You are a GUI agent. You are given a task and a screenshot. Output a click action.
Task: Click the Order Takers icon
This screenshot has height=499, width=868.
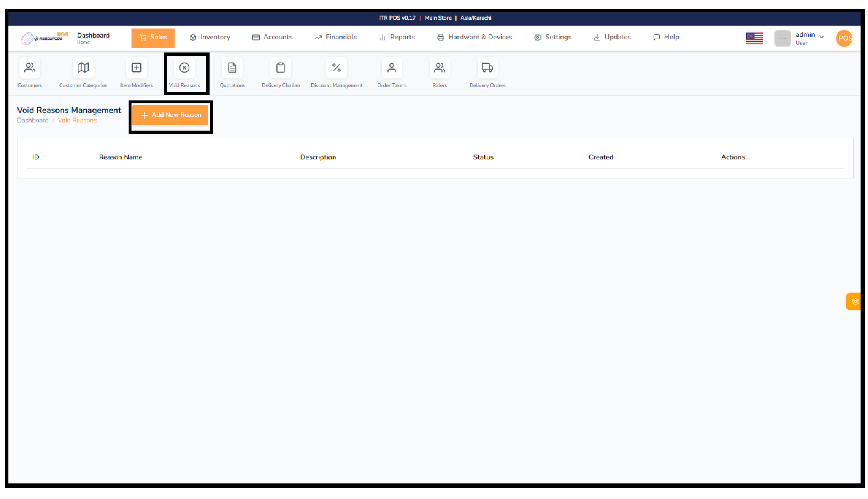click(392, 73)
